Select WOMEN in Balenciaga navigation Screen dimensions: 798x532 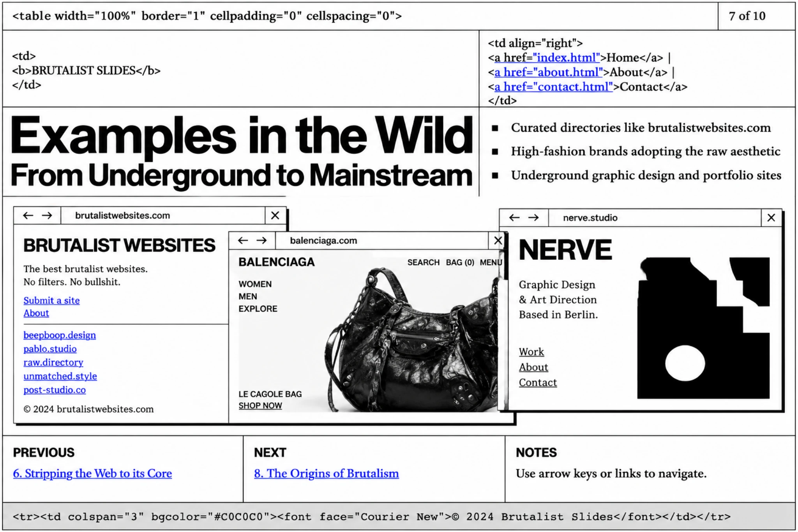click(255, 284)
